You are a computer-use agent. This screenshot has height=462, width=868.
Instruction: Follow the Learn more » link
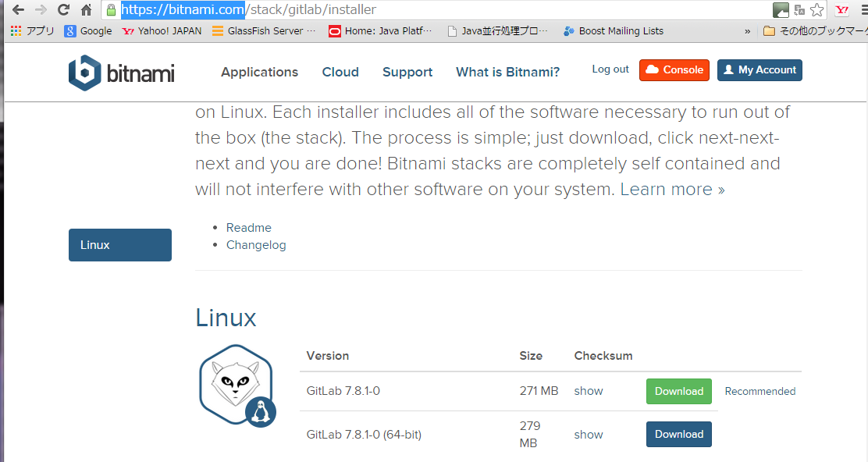pyautogui.click(x=672, y=189)
